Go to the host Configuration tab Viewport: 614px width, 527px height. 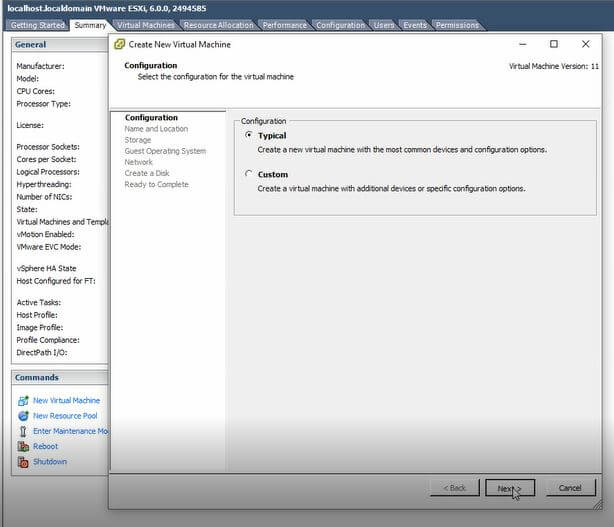coord(340,25)
